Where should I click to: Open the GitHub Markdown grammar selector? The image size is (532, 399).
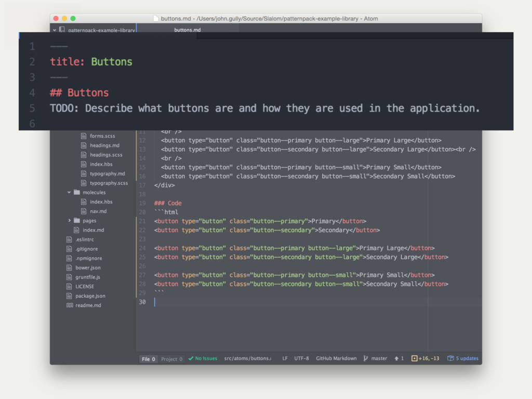(x=336, y=358)
